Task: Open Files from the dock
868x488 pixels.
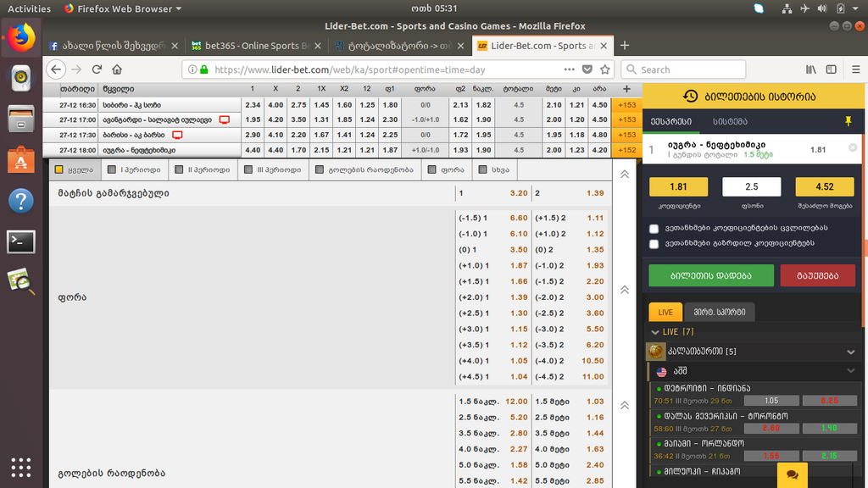Action: click(x=21, y=119)
